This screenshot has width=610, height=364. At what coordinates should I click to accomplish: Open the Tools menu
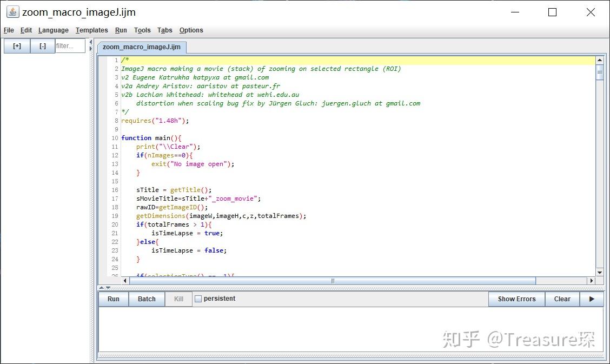click(x=142, y=30)
